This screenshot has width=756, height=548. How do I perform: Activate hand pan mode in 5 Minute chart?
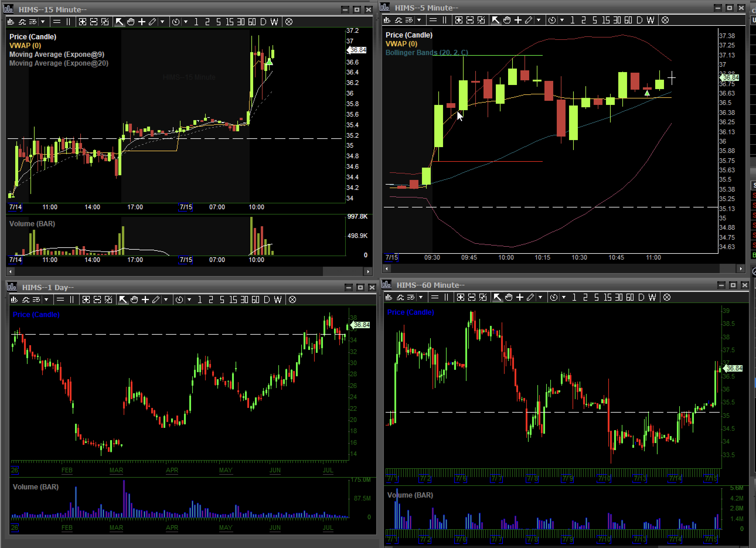pos(507,20)
